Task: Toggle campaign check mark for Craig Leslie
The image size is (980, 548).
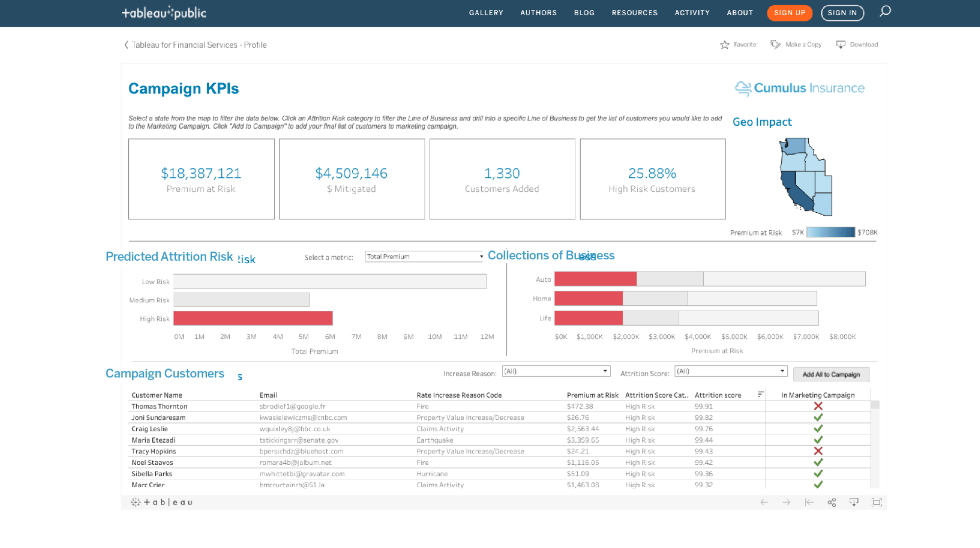Action: point(818,429)
